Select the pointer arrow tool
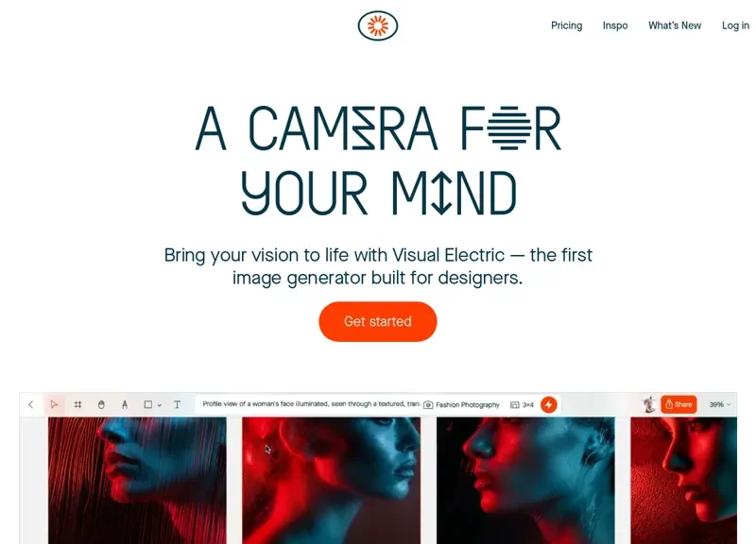 54,405
